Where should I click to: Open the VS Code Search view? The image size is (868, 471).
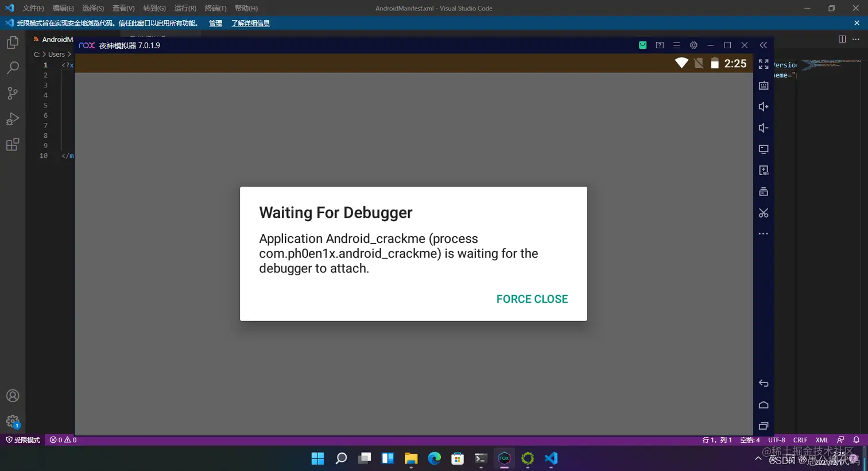(13, 68)
